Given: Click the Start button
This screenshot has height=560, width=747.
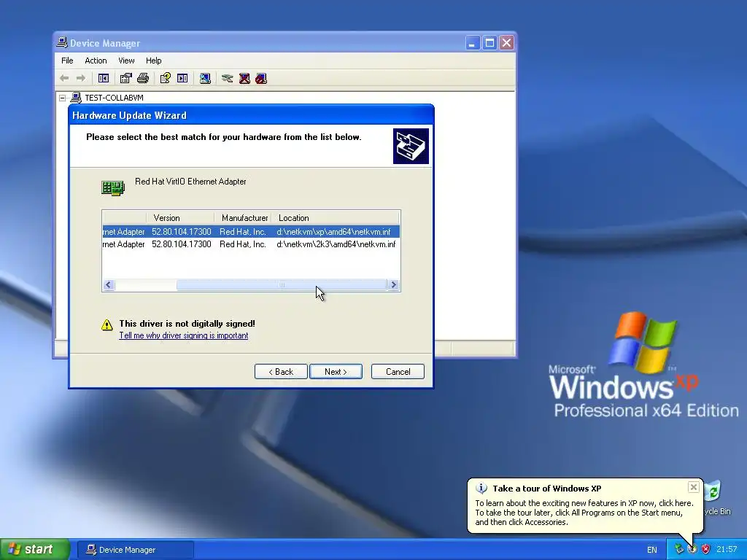Looking at the screenshot, I should [x=34, y=550].
